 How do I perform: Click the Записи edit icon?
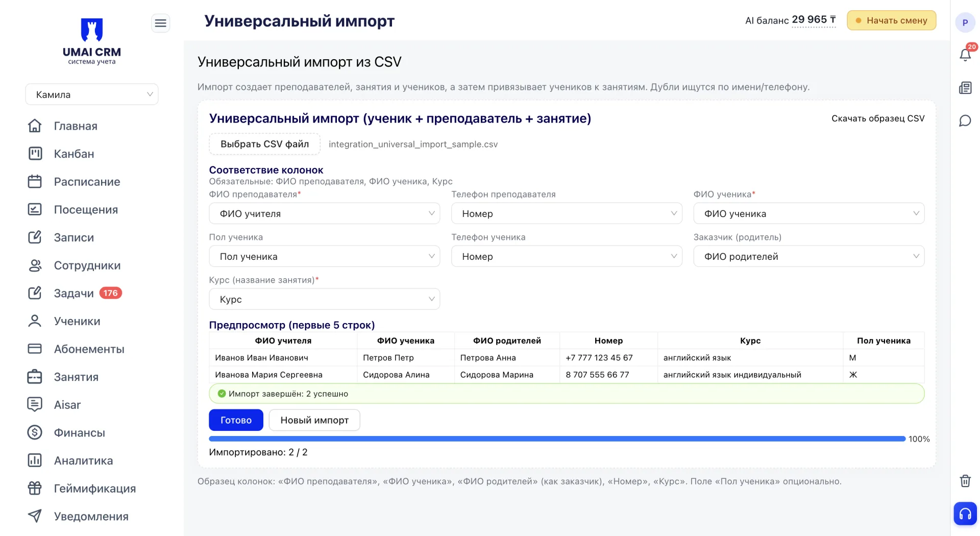[35, 237]
